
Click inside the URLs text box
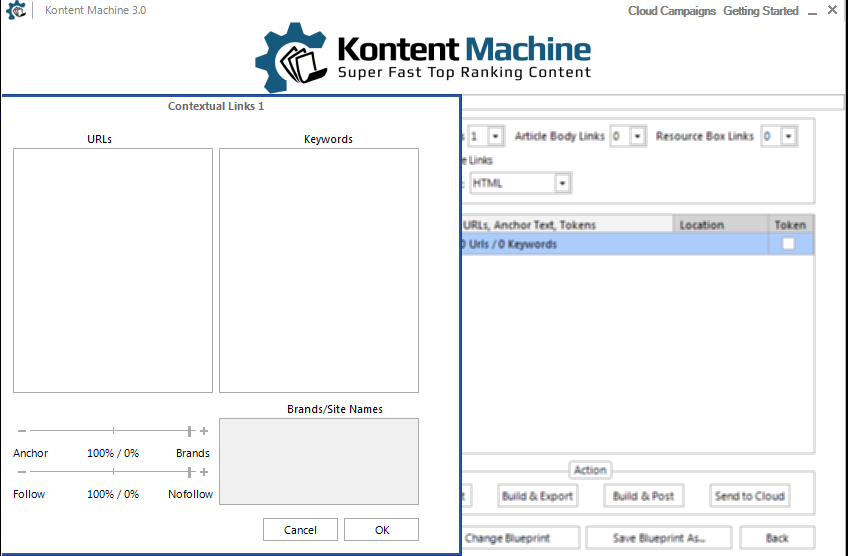coord(113,270)
